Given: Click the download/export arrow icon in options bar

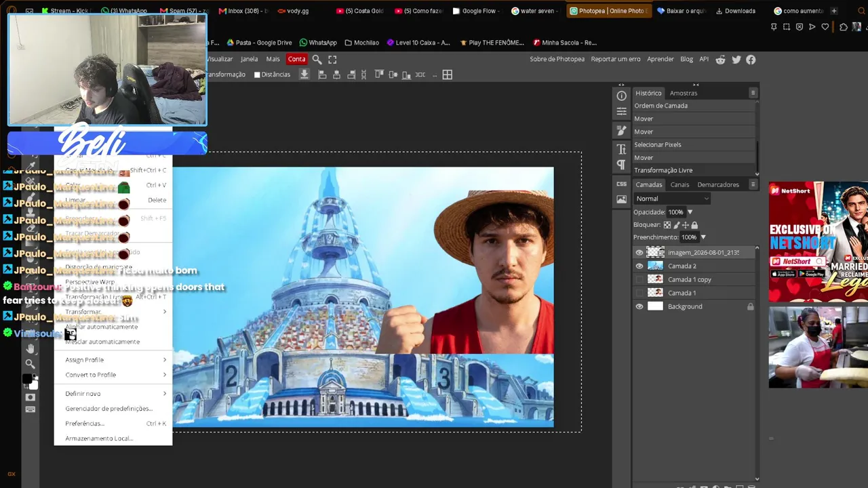Looking at the screenshot, I should pyautogui.click(x=304, y=75).
